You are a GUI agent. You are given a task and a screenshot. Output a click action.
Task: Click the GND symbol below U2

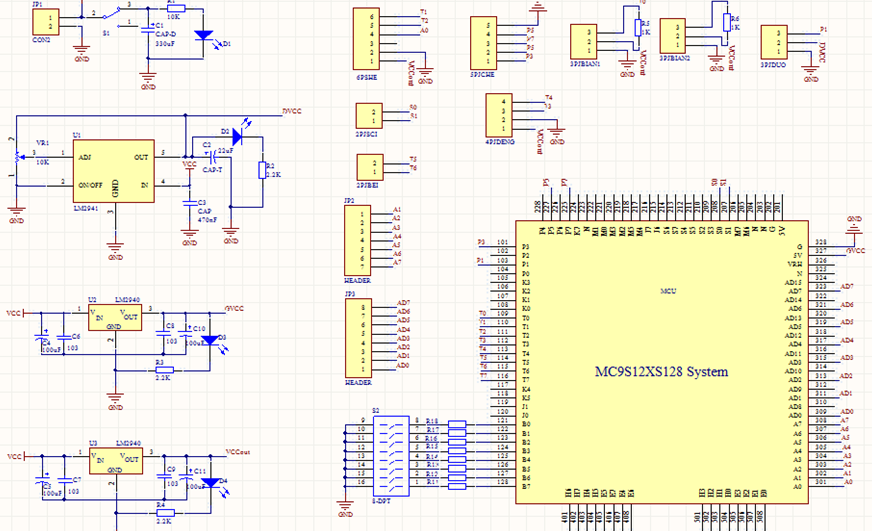[x=115, y=401]
